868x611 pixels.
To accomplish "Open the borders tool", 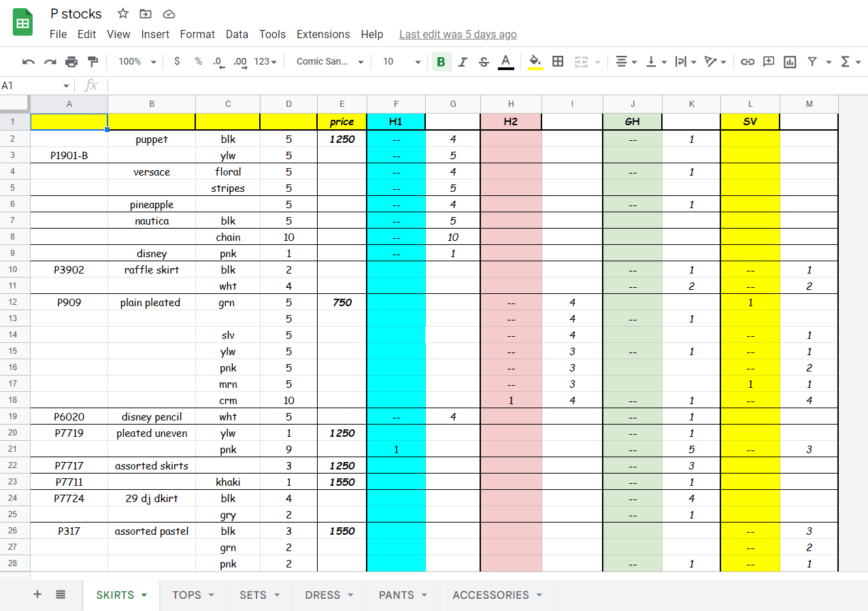I will click(558, 62).
